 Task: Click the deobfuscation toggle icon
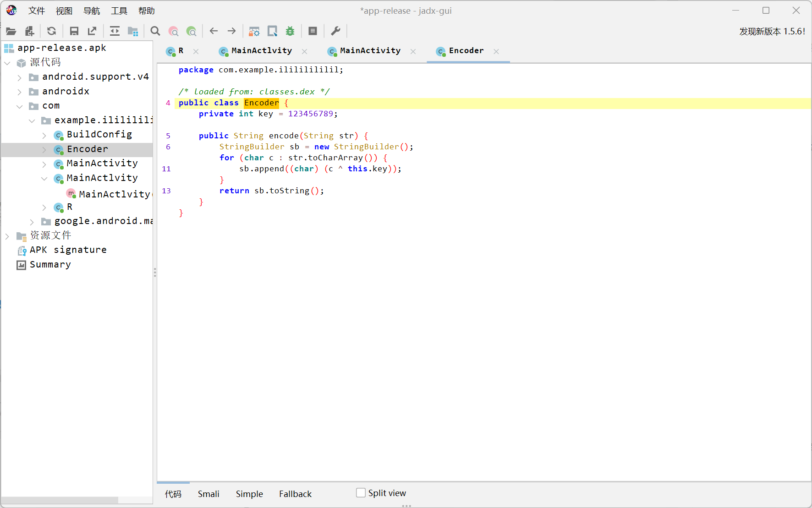[254, 31]
